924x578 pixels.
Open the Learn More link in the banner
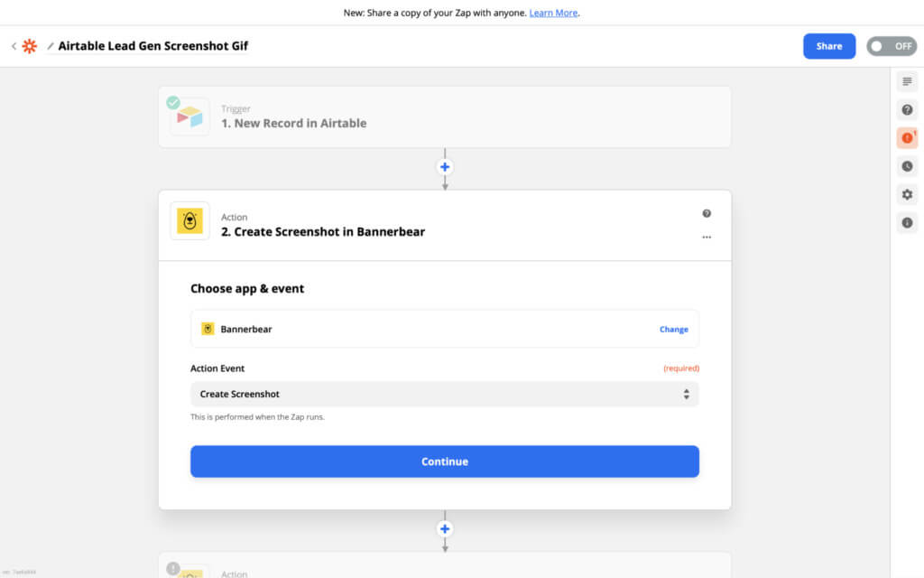[553, 13]
